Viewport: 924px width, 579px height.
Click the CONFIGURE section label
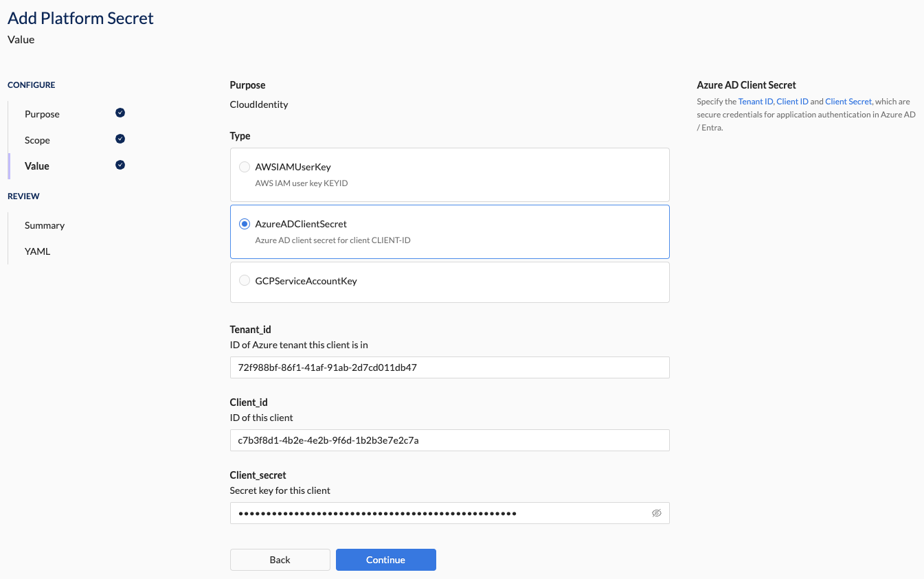(32, 85)
